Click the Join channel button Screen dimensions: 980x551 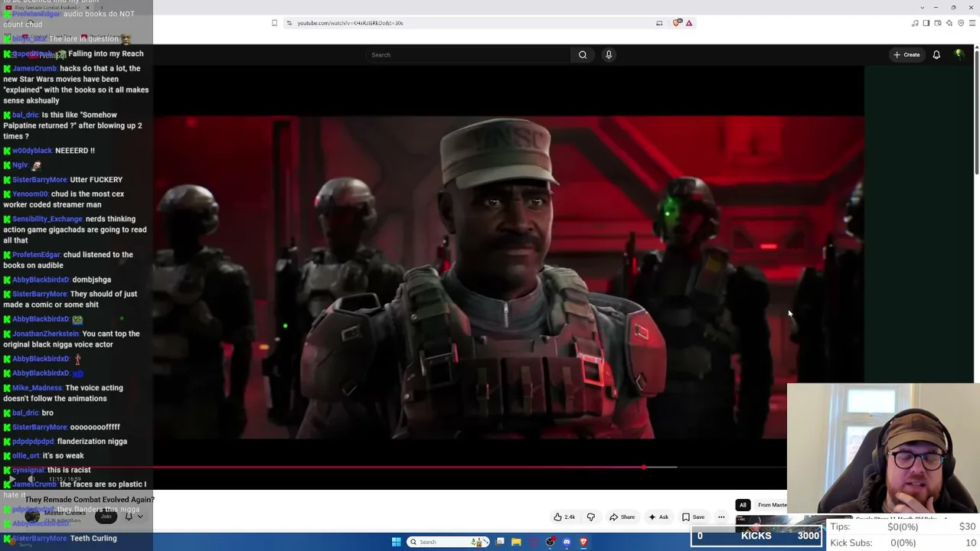pos(106,517)
